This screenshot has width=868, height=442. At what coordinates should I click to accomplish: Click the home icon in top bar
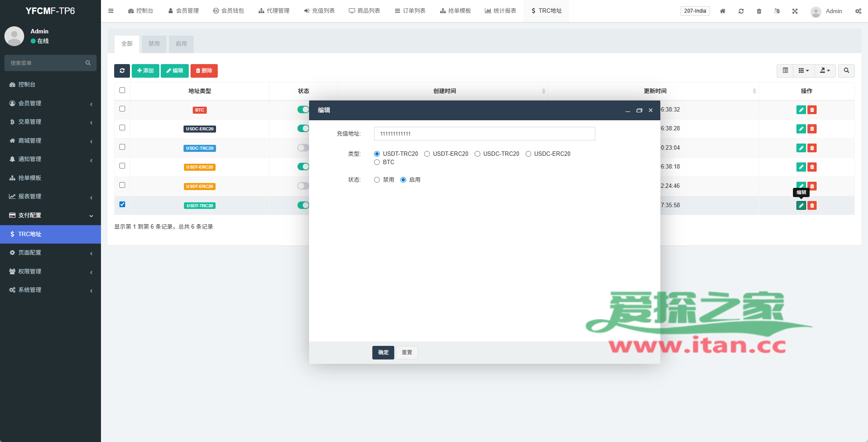723,11
